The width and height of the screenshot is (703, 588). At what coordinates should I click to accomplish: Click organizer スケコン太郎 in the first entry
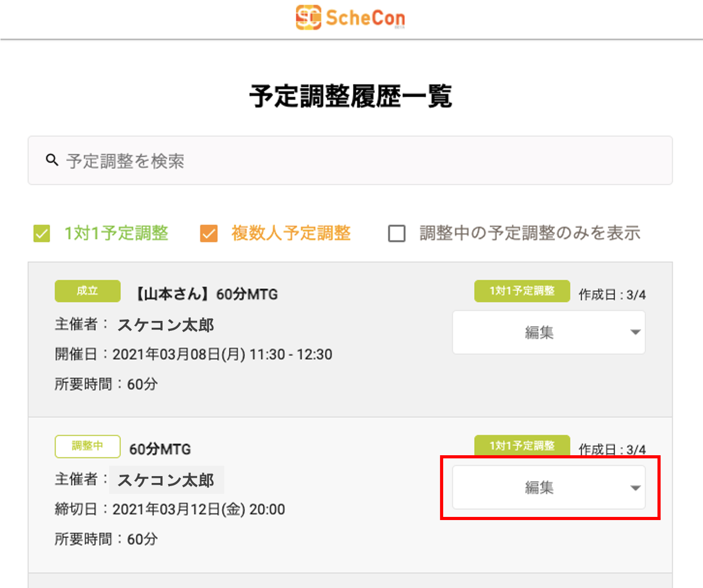(x=166, y=325)
